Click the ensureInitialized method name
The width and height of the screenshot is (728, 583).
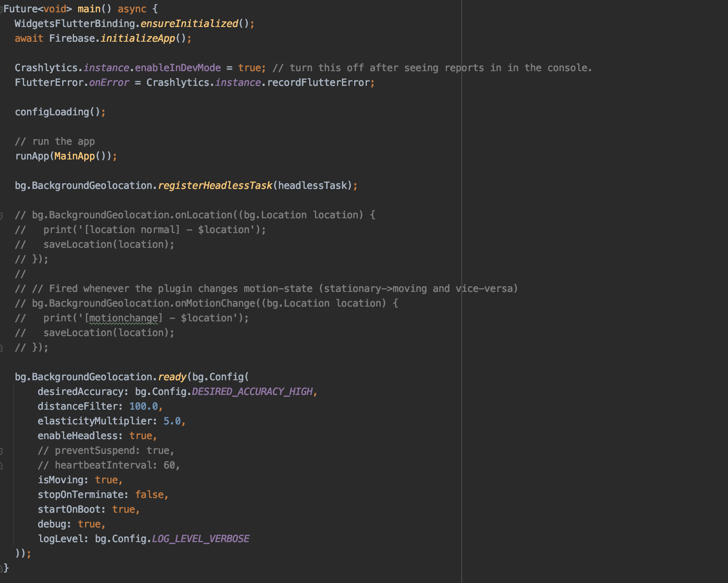click(x=189, y=23)
